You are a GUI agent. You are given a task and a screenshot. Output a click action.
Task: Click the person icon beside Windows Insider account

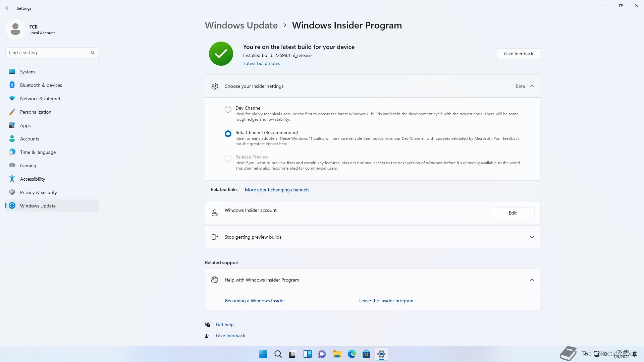(215, 213)
